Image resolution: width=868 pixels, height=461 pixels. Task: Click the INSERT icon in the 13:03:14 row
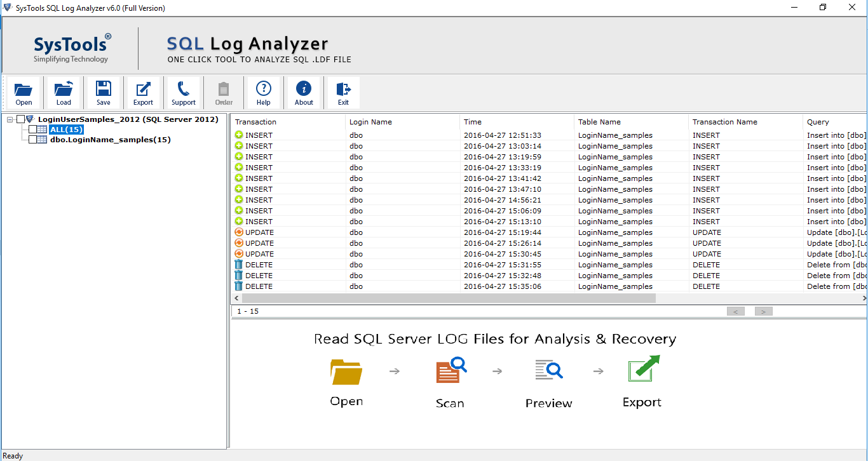point(239,145)
